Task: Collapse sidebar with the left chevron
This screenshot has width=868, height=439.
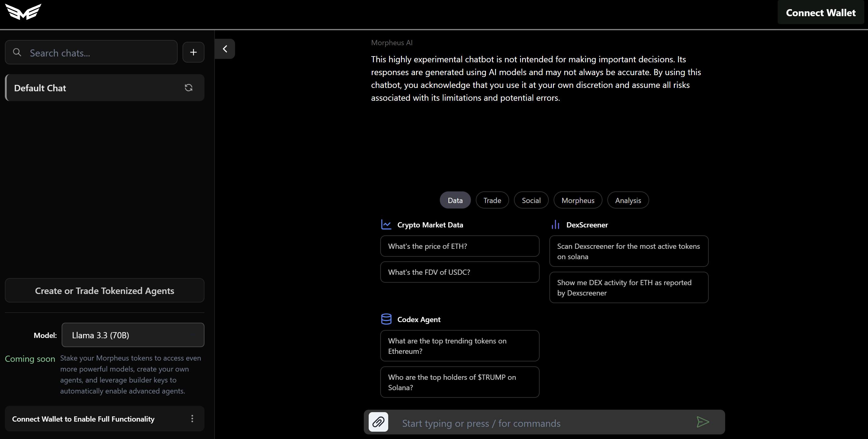Action: coord(225,49)
